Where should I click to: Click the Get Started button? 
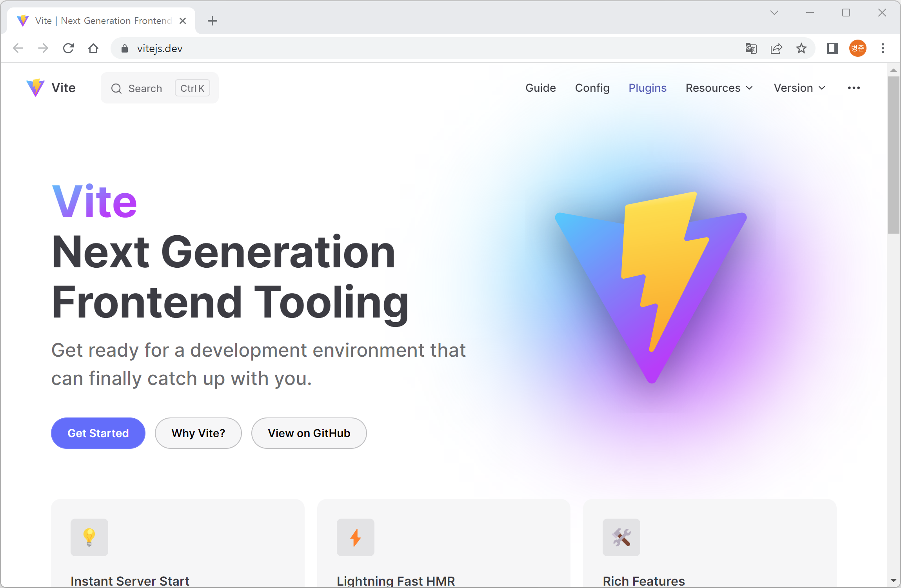coord(98,433)
